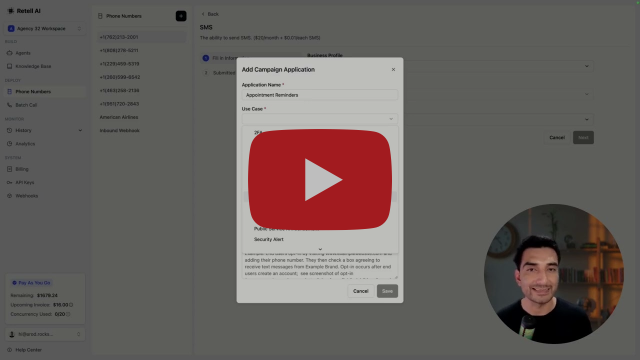Open Analytics in the sidebar
This screenshot has height=360, width=640.
[x=45, y=144]
